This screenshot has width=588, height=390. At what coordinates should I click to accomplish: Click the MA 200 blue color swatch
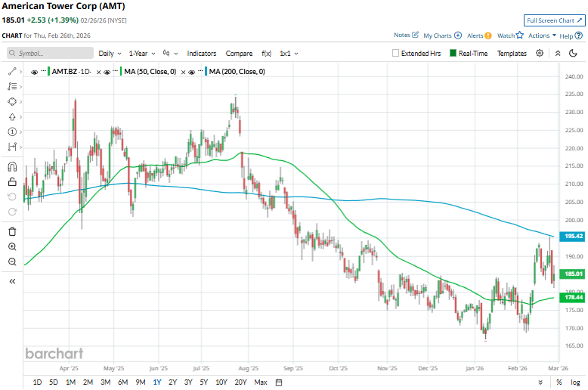[x=206, y=72]
